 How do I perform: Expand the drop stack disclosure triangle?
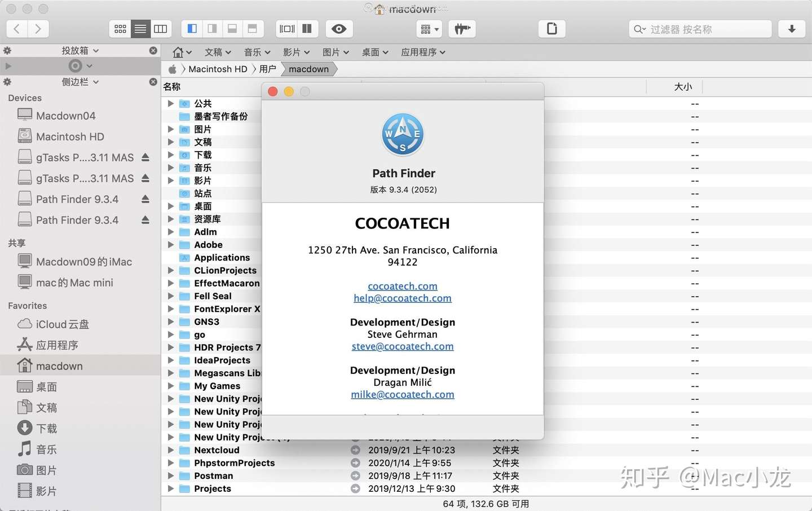click(8, 66)
